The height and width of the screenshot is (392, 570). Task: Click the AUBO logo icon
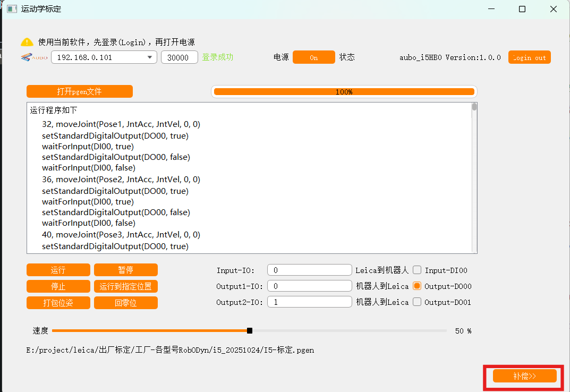click(x=34, y=57)
